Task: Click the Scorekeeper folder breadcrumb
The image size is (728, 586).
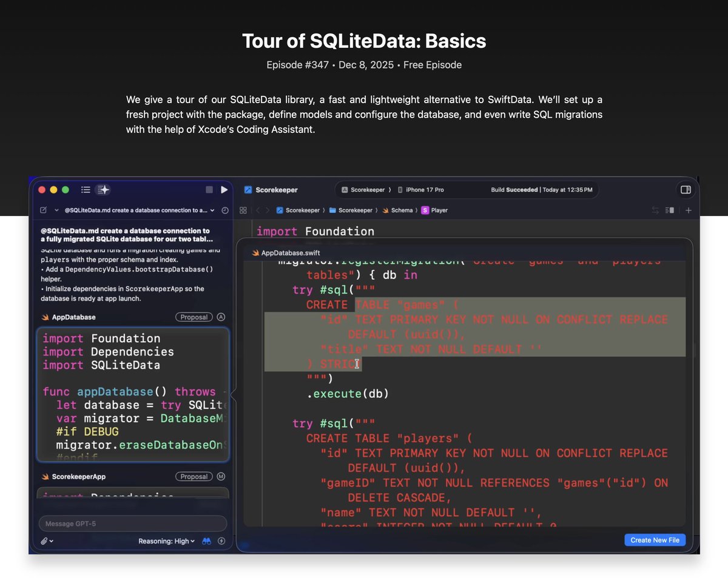Action: 351,210
